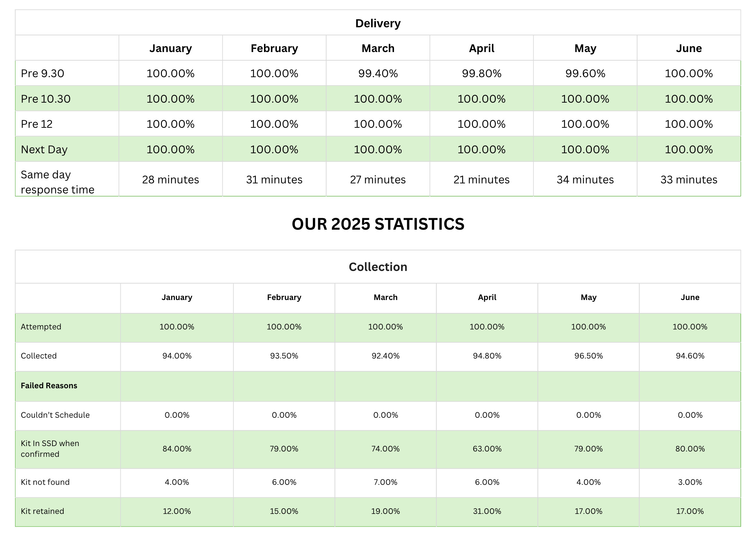This screenshot has height=534, width=756.
Task: Select March header in the Delivery table
Action: click(378, 48)
